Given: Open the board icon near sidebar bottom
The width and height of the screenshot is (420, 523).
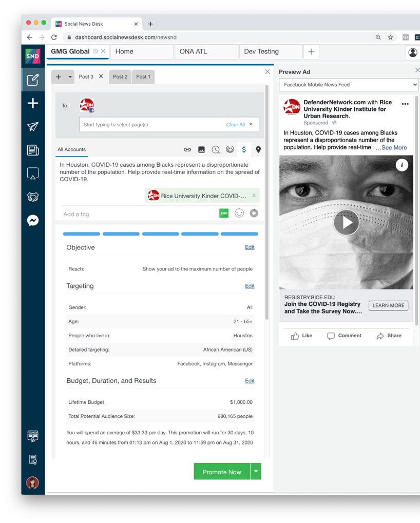Looking at the screenshot, I should pos(33,436).
